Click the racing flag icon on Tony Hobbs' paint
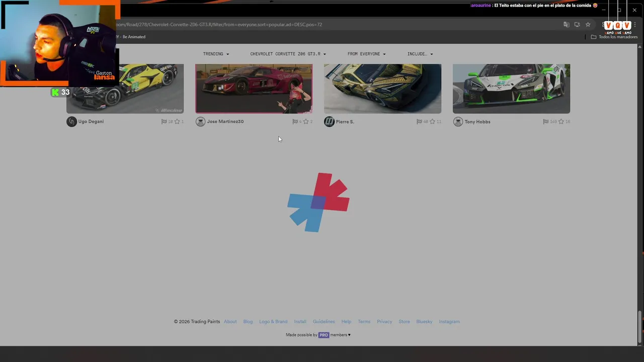This screenshot has height=362, width=644. (546, 122)
